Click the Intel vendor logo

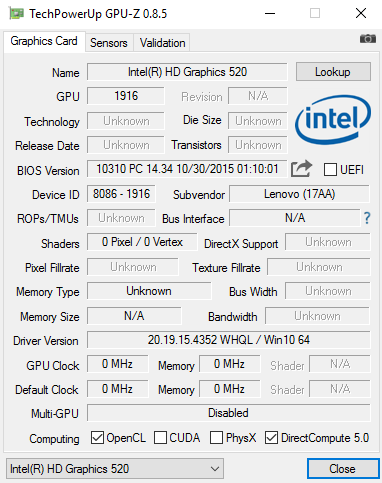[333, 119]
